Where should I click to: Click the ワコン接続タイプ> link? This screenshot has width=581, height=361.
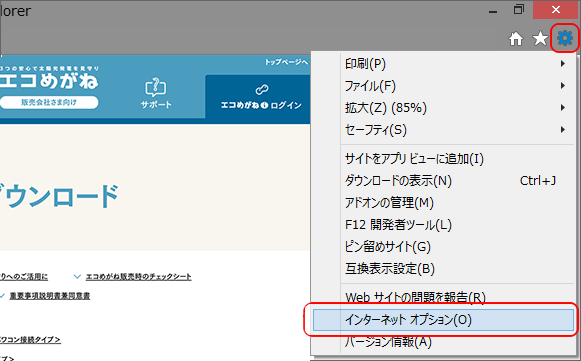point(30,339)
